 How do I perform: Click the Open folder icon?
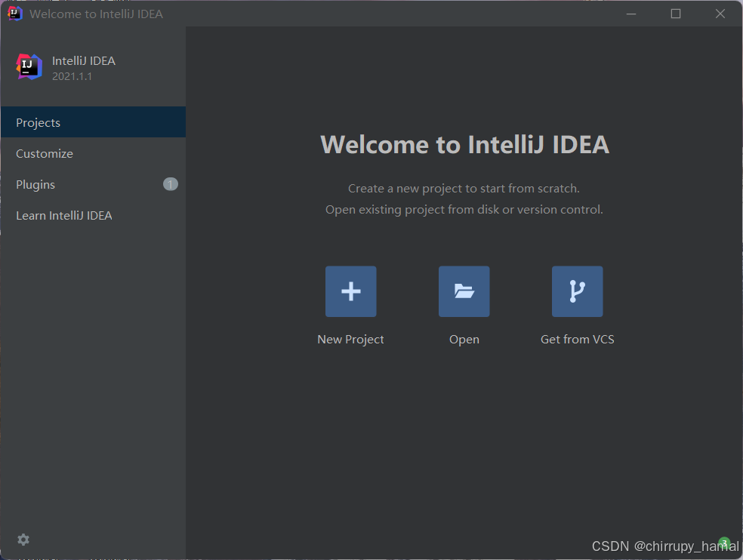point(464,291)
